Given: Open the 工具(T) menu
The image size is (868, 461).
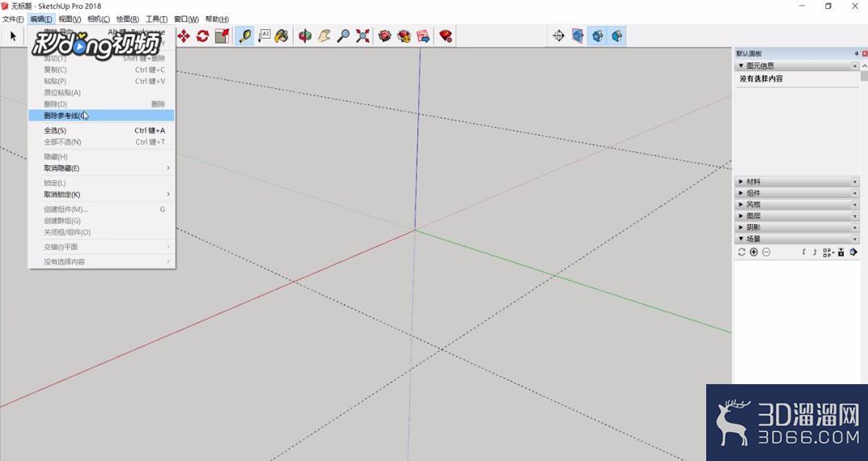Looking at the screenshot, I should click(x=156, y=19).
